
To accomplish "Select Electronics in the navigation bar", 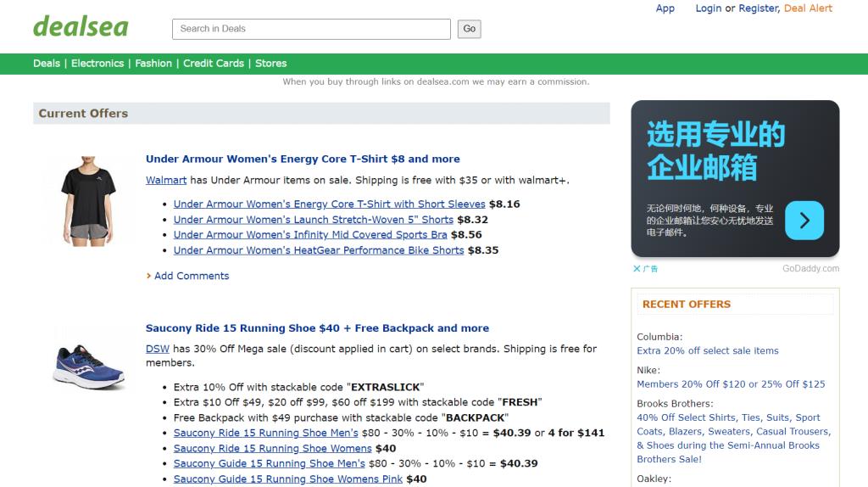I will pos(97,63).
